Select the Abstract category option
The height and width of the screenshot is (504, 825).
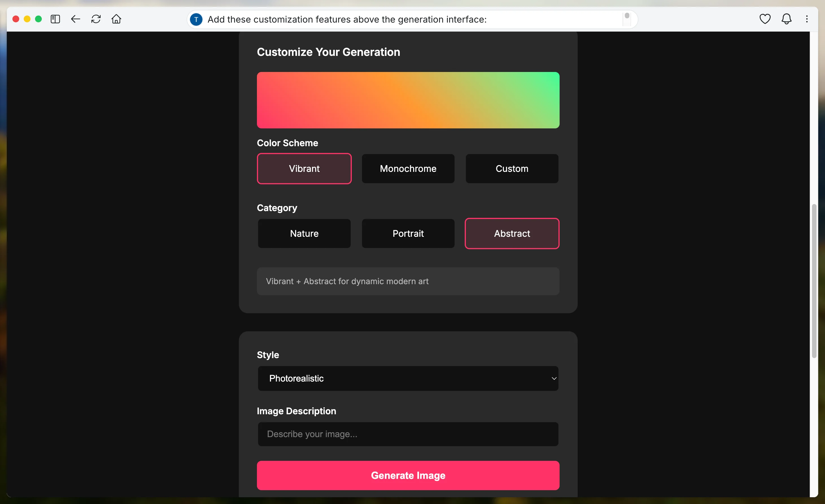click(512, 234)
